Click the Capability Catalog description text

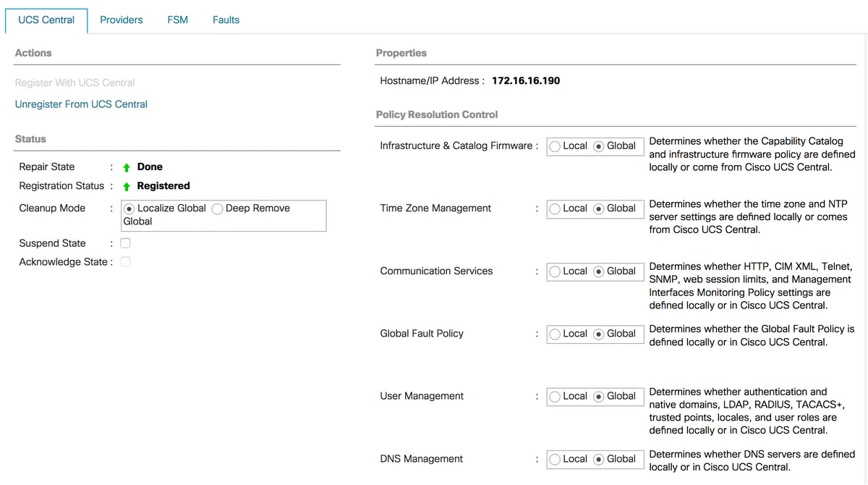tap(752, 154)
